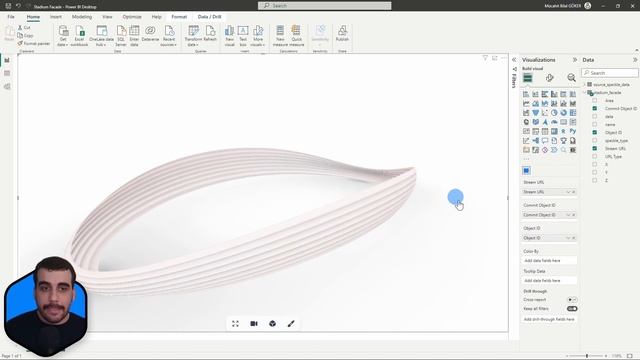This screenshot has width=640, height=360.
Task: Switch to Model view in sidebar
Action: [x=7, y=87]
